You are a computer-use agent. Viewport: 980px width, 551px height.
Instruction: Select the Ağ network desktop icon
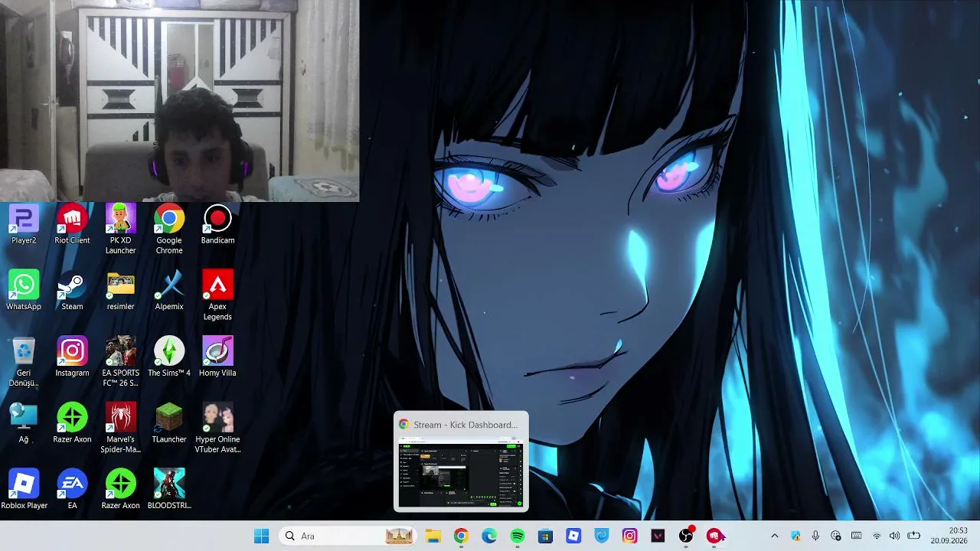[x=24, y=424]
